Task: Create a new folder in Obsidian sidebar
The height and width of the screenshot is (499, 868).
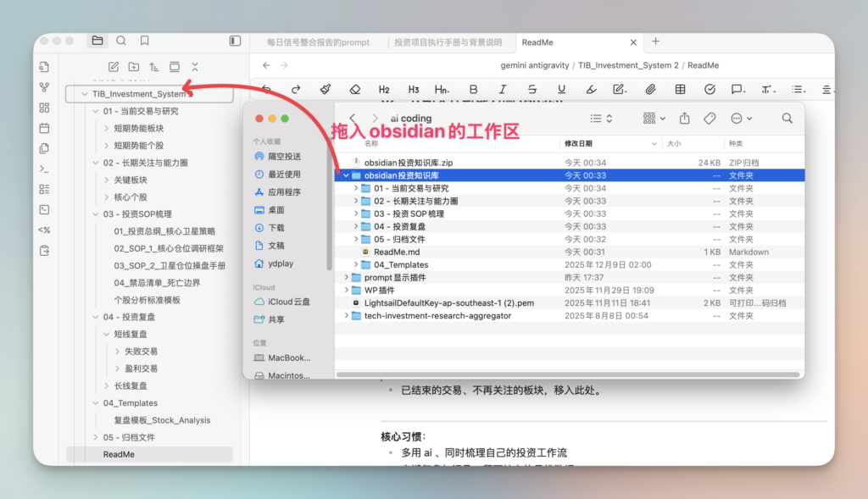Action: 134,66
